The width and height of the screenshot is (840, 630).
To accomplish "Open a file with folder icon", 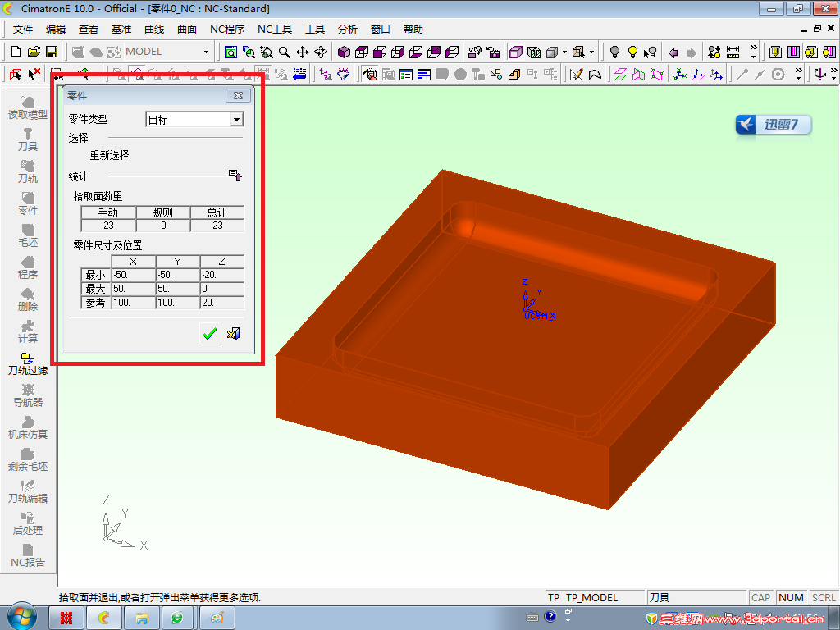I will (x=34, y=52).
